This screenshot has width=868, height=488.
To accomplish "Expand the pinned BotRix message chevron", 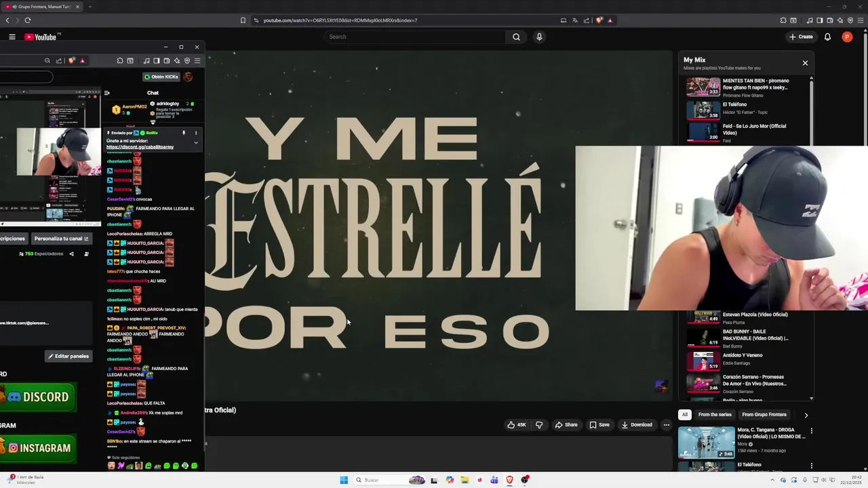I will tap(196, 142).
